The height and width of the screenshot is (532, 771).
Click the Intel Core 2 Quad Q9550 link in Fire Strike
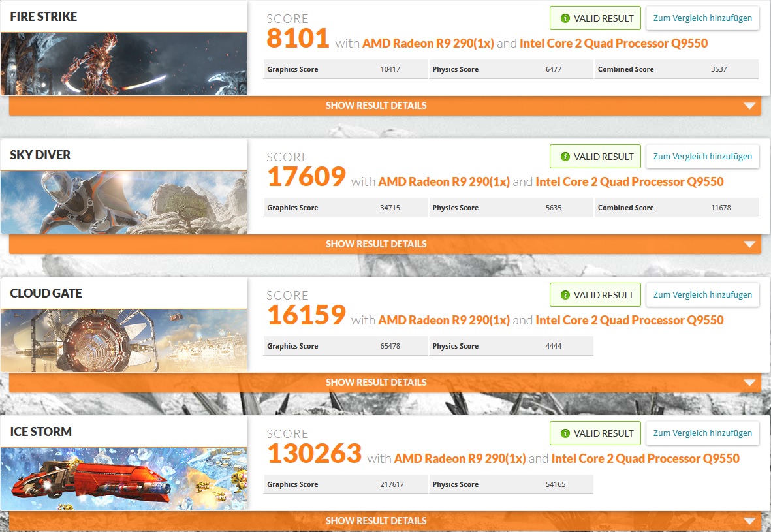[614, 43]
